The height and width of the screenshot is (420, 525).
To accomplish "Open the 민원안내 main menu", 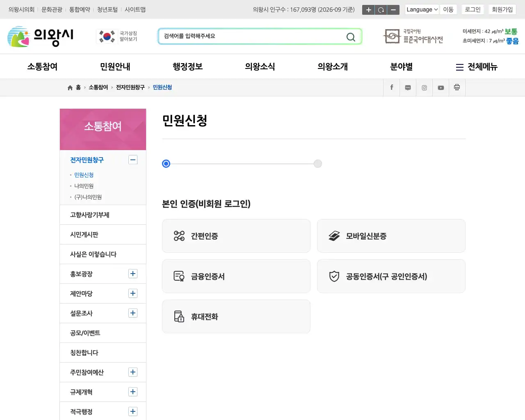I will tap(115, 66).
